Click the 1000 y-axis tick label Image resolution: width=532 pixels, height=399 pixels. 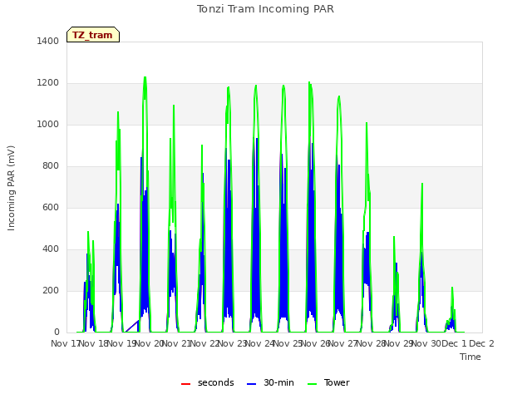click(48, 124)
